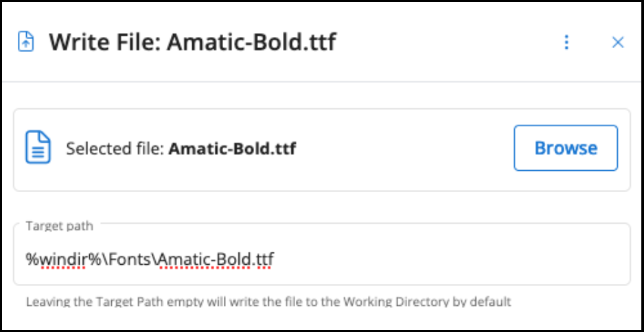The height and width of the screenshot is (332, 644).
Task: Click the "Selected file:" label text
Action: (115, 148)
